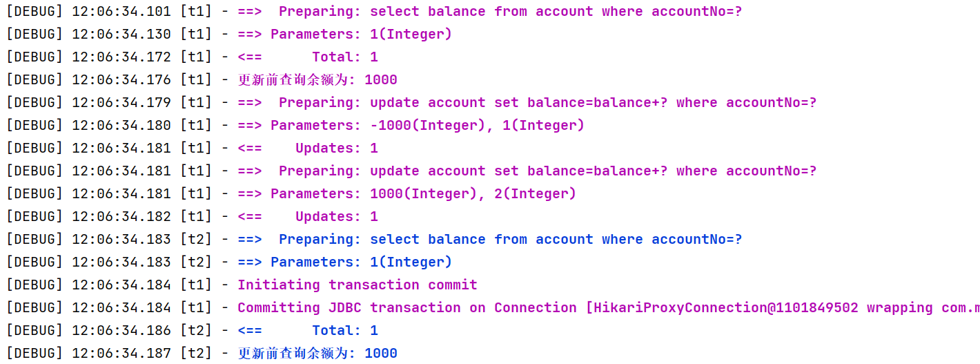Click the 12:06:34.130 timestamp
Image resolution: width=980 pixels, height=364 pixels.
coord(121,34)
